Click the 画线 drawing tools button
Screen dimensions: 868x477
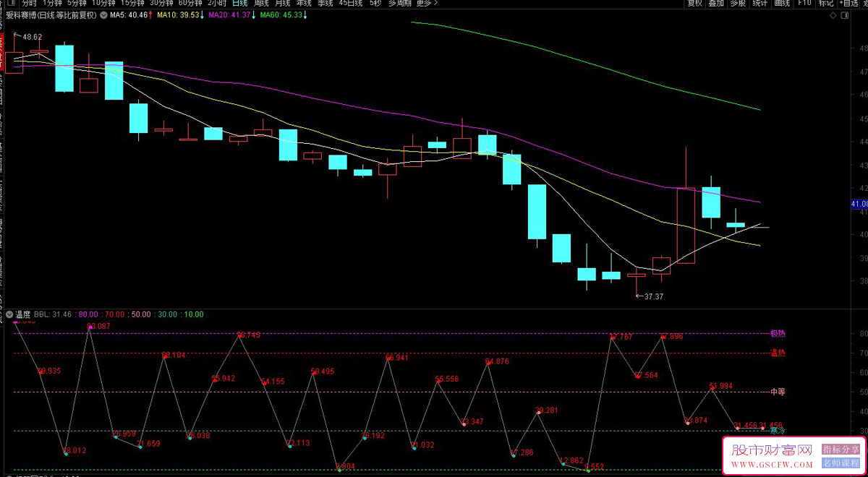782,4
